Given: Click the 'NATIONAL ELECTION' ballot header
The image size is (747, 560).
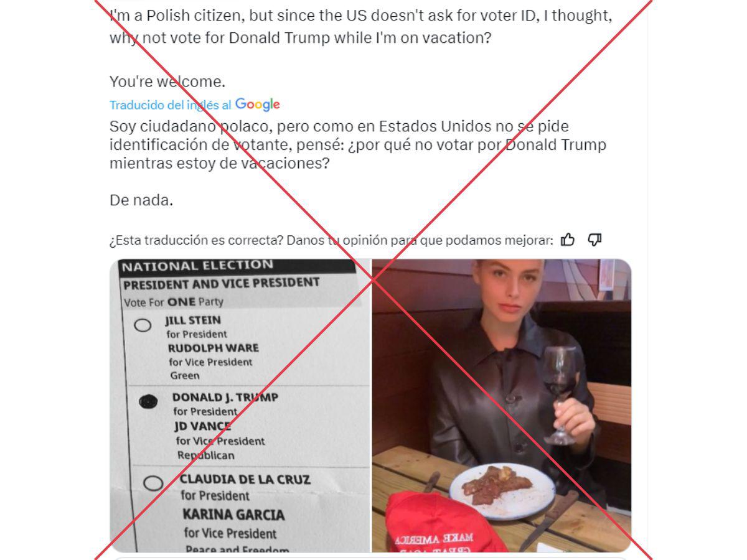Looking at the screenshot, I should point(197,266).
